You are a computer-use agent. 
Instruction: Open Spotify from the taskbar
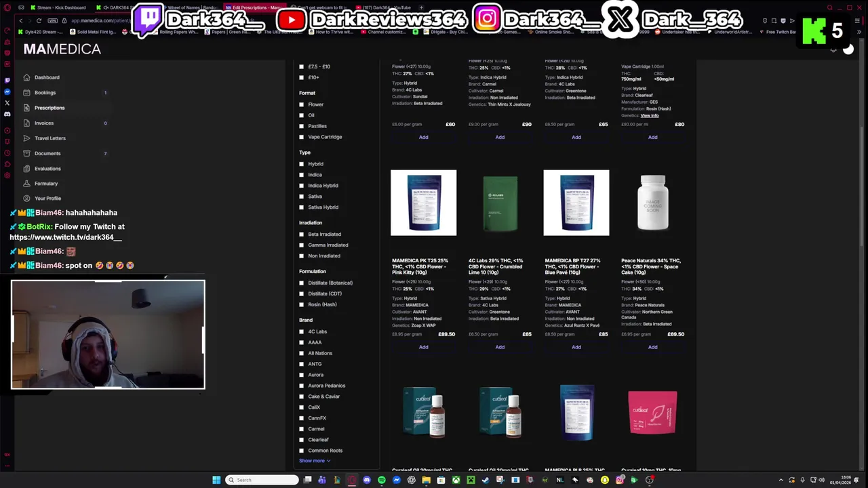point(382,480)
